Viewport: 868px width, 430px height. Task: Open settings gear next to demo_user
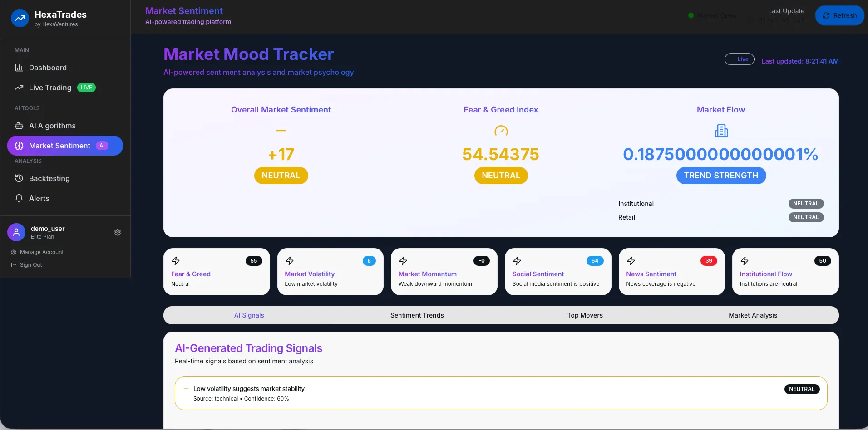(x=118, y=232)
